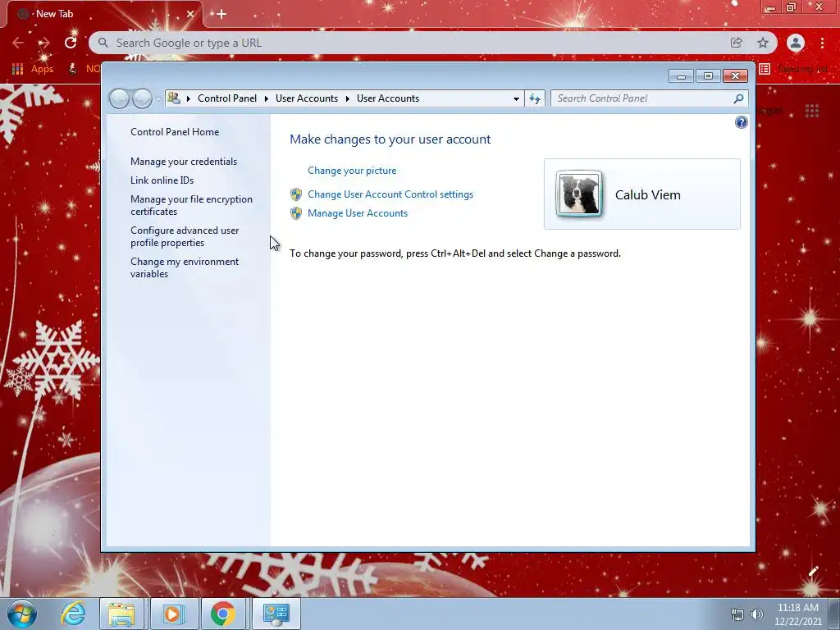Click the Control Panel forward arrow button
The height and width of the screenshot is (630, 840).
(x=142, y=98)
